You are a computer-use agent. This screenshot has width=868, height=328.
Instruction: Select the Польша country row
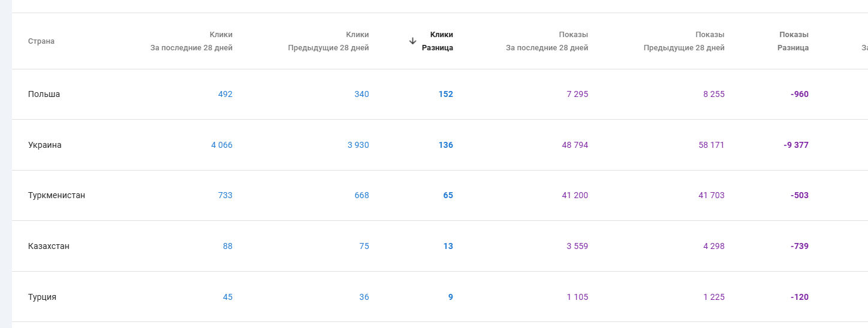pos(44,95)
